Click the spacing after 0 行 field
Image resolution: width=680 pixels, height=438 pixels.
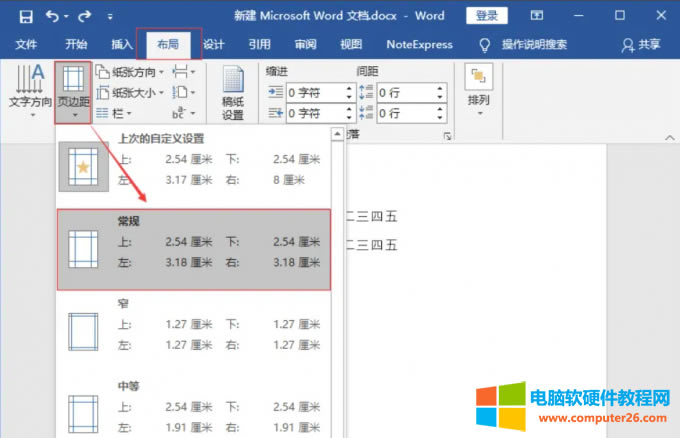[x=406, y=113]
